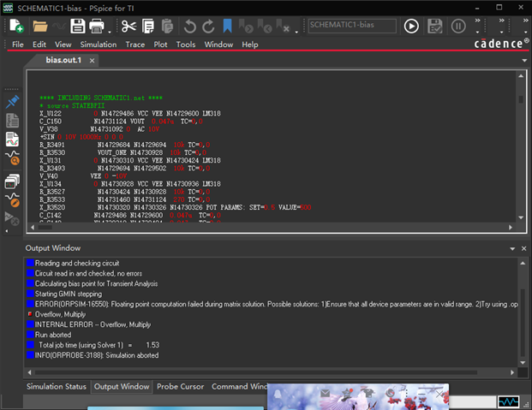Pause the running simulation

(458, 27)
